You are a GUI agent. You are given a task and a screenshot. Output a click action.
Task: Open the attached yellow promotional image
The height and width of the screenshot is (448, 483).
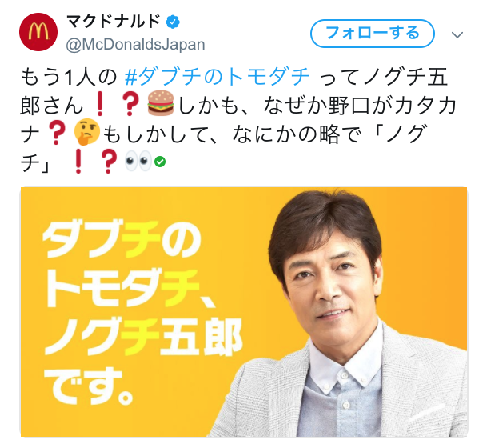click(244, 312)
